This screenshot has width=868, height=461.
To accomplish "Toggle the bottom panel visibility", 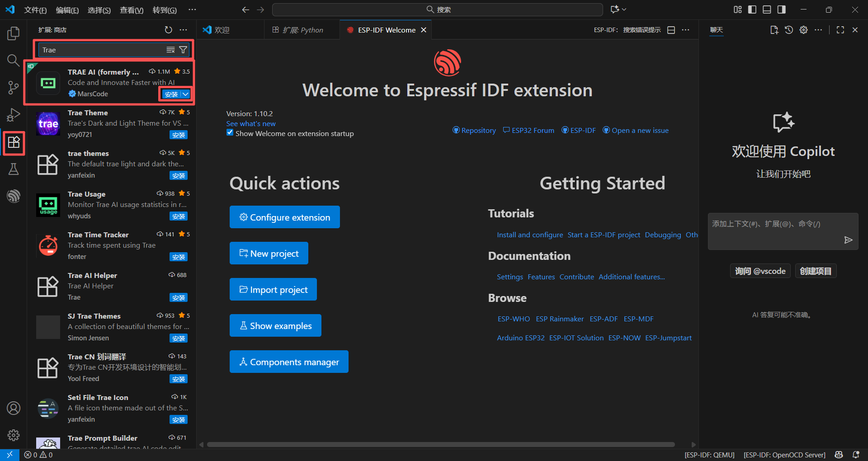I will click(x=767, y=9).
